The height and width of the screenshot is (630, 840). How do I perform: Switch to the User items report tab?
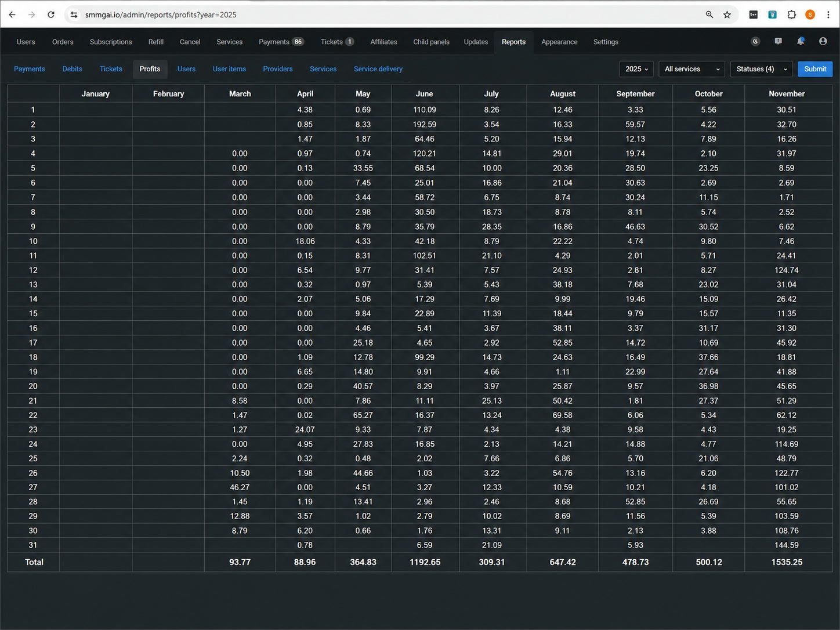229,69
